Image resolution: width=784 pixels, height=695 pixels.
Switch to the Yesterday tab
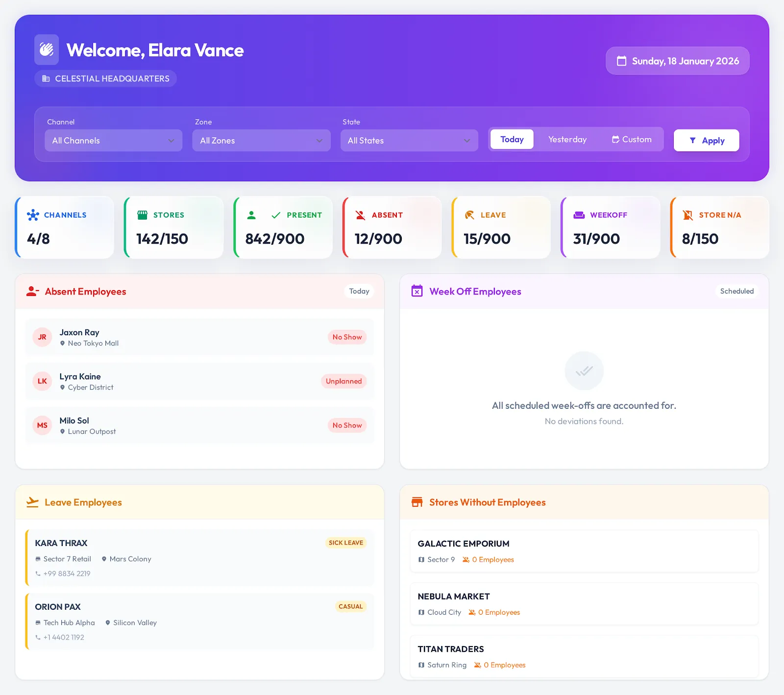tap(567, 139)
